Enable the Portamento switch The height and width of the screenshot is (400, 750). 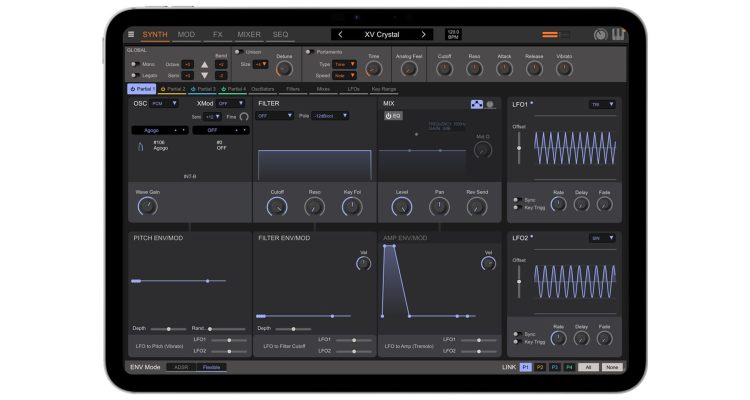coord(309,52)
